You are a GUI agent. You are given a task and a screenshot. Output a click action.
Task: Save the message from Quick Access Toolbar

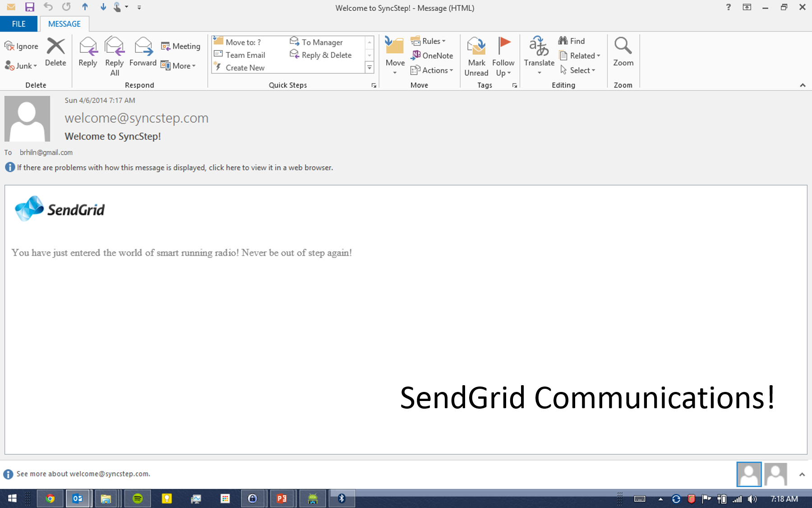coord(30,7)
